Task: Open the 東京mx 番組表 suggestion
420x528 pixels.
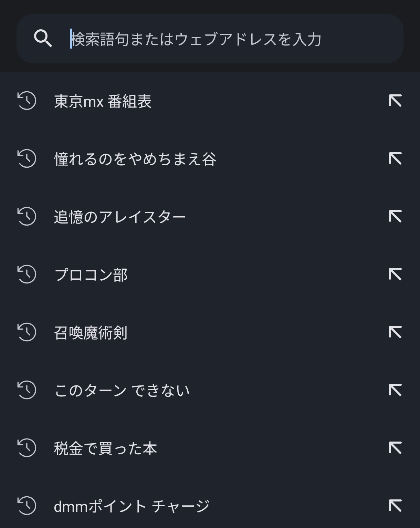Action: (103, 101)
